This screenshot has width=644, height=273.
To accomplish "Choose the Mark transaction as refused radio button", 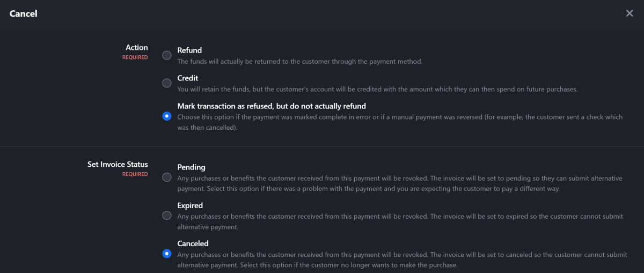I will [167, 116].
